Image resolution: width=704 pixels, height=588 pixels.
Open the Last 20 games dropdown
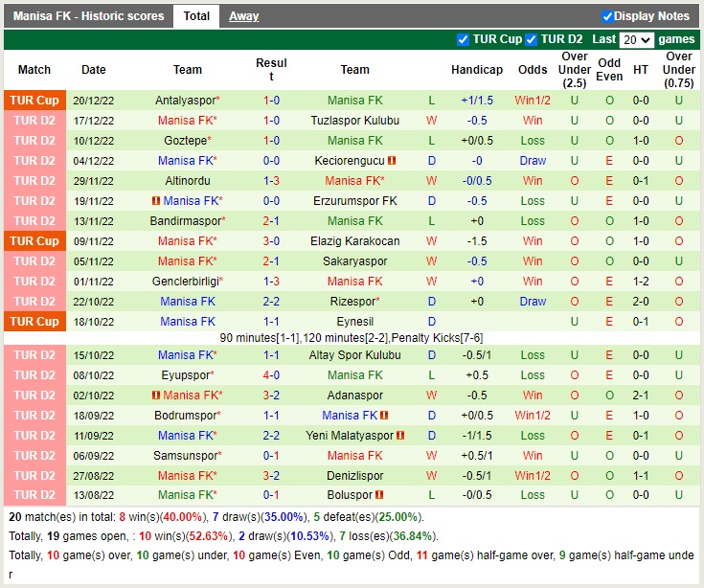click(x=636, y=40)
